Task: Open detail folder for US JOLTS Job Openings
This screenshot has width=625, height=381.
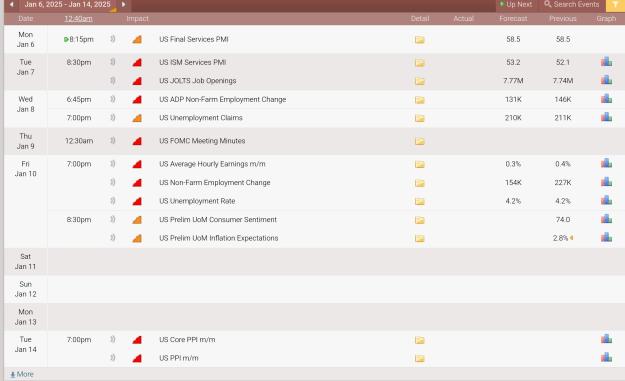Action: click(x=420, y=81)
